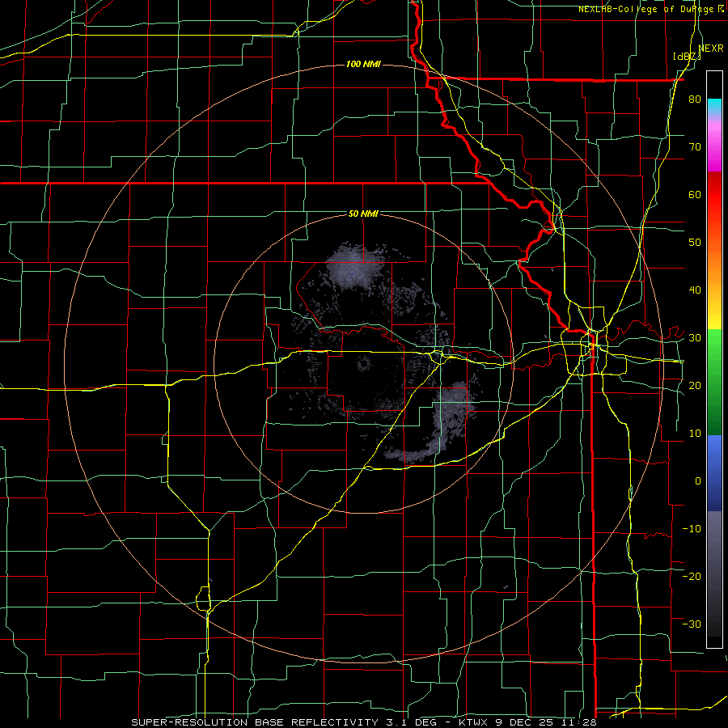728x728 pixels.
Task: Click the 30 value on dBZ scale
Action: click(695, 338)
